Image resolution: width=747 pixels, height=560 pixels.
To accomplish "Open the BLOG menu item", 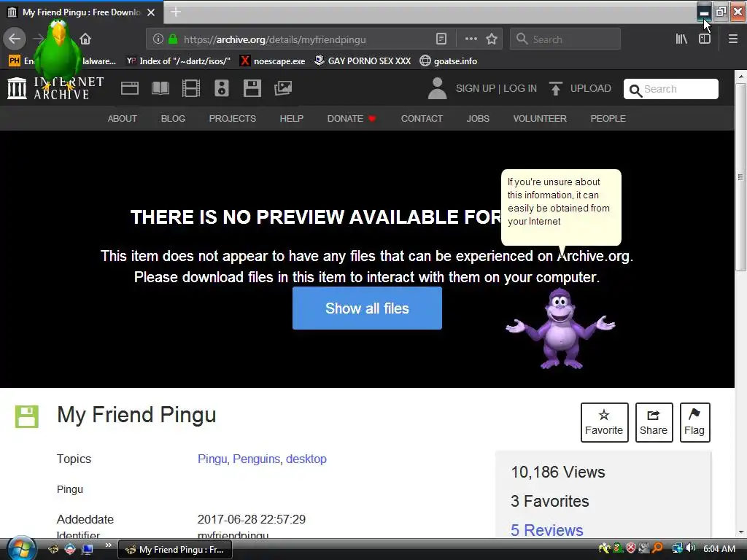I will [173, 119].
